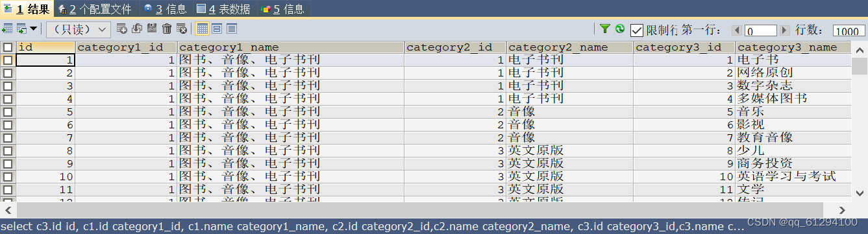Screen dimensions: 868x234
Task: Click the cancel changes icon
Action: (182, 29)
